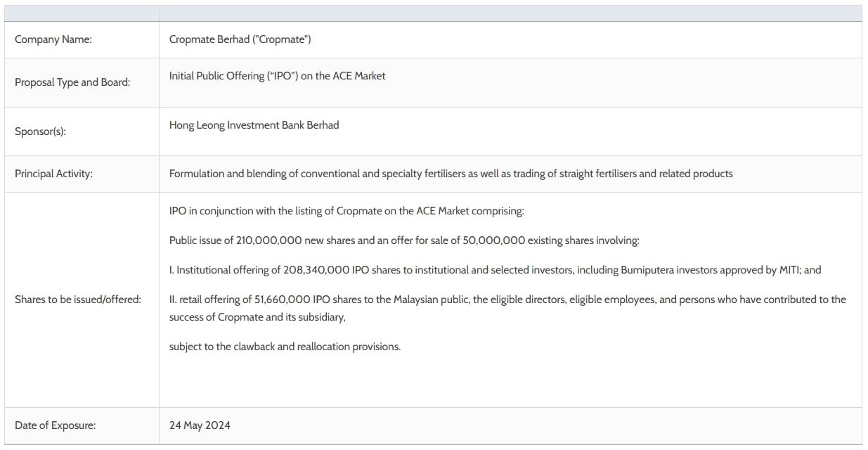Click the Date of Exposure label
This screenshot has height=450, width=868.
coord(56,425)
